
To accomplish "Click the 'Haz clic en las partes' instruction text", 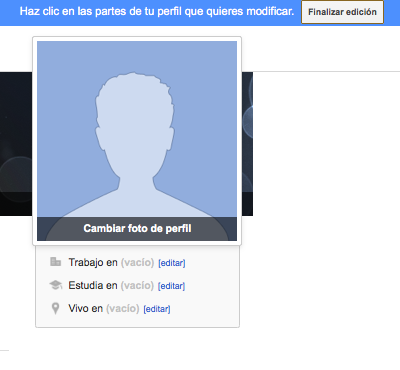I will [x=157, y=12].
